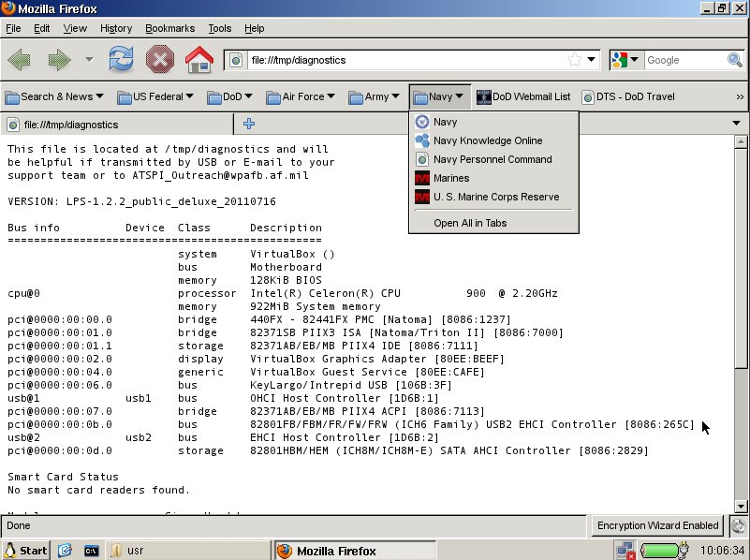The height and width of the screenshot is (560, 750).
Task: Click the Reload page icon
Action: 121,58
